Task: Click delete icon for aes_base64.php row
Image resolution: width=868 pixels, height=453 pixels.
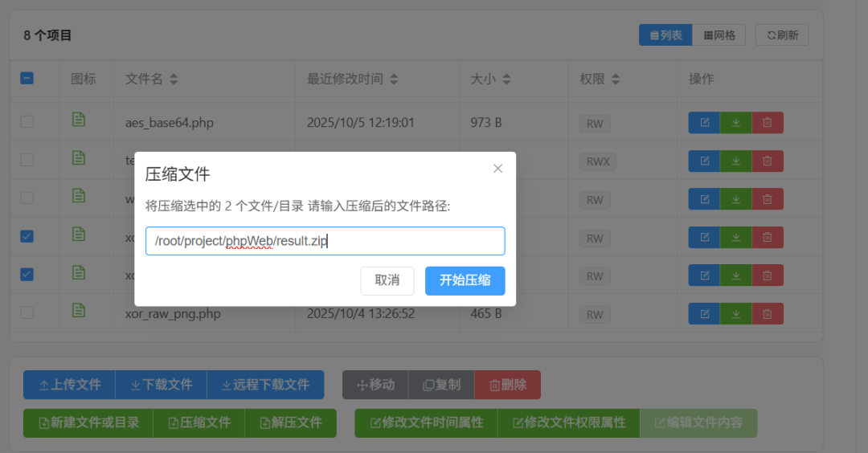Action: pyautogui.click(x=768, y=123)
